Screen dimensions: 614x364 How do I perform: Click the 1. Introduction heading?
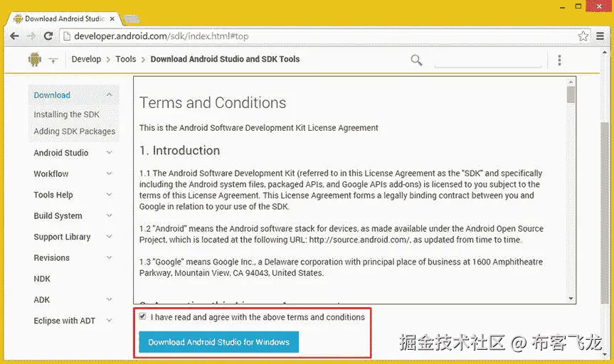click(180, 151)
